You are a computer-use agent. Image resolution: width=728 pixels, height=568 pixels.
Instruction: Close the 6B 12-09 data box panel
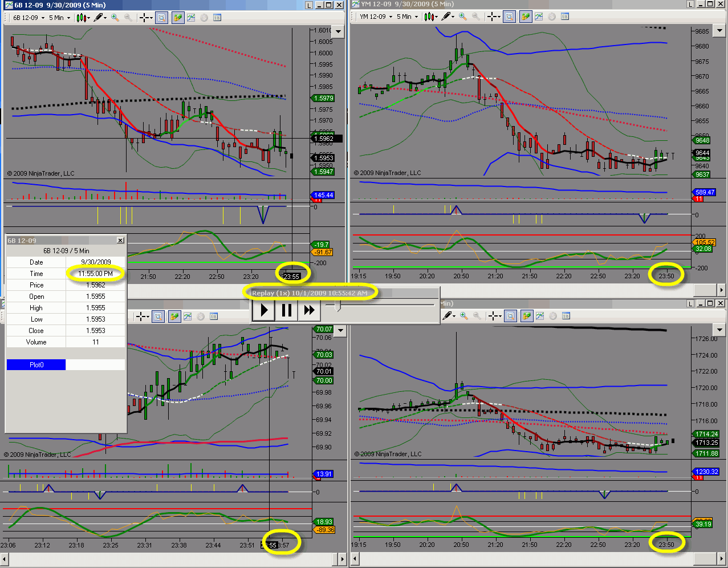pos(120,241)
